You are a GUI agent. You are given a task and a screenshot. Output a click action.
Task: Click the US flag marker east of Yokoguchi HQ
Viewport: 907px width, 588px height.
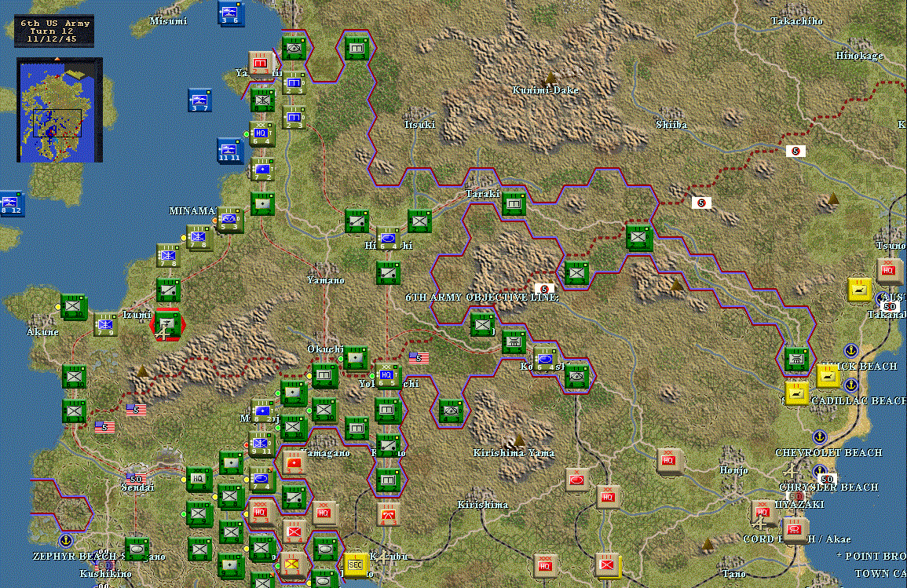(x=419, y=359)
